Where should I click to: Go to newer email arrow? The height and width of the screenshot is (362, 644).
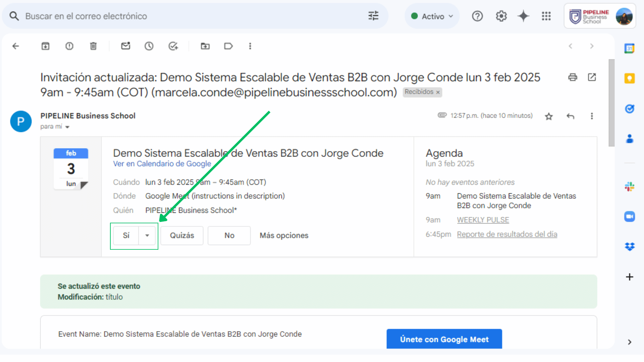tap(570, 46)
